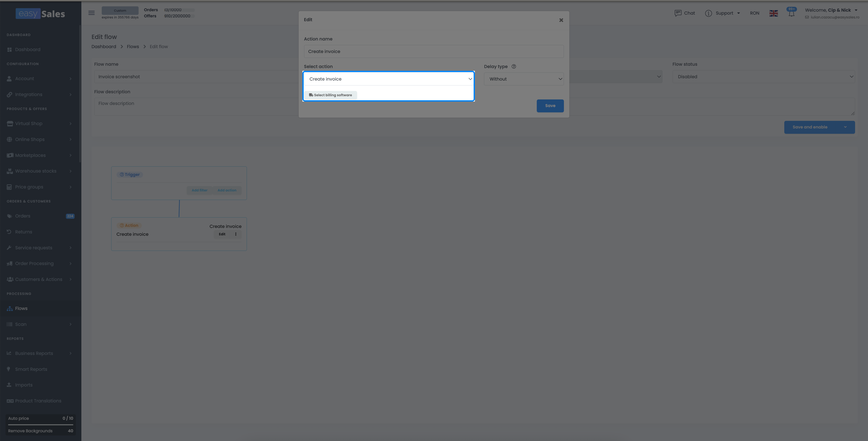This screenshot has width=868, height=441.
Task: Click the Warehouse stocks icon
Action: [10, 171]
